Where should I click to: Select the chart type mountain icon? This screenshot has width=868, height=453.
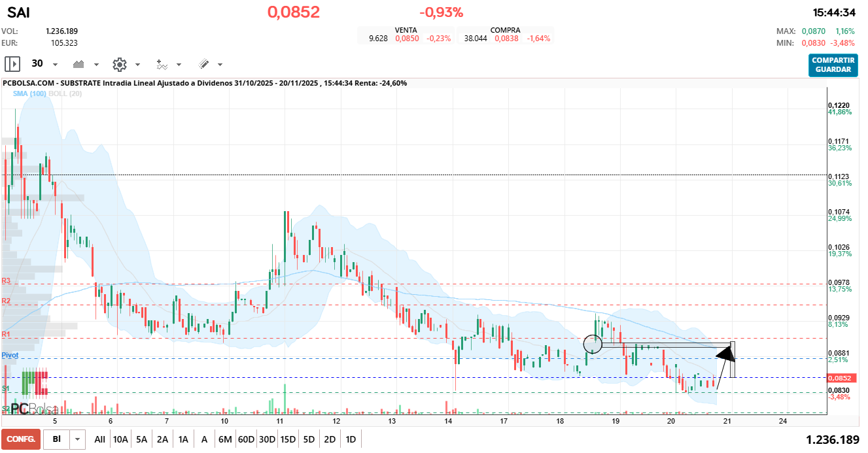click(78, 64)
